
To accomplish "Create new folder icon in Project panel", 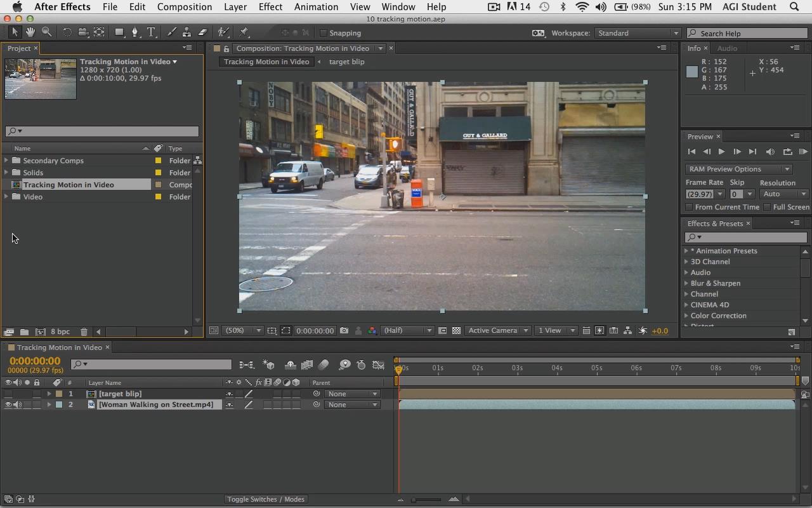I will (x=24, y=332).
